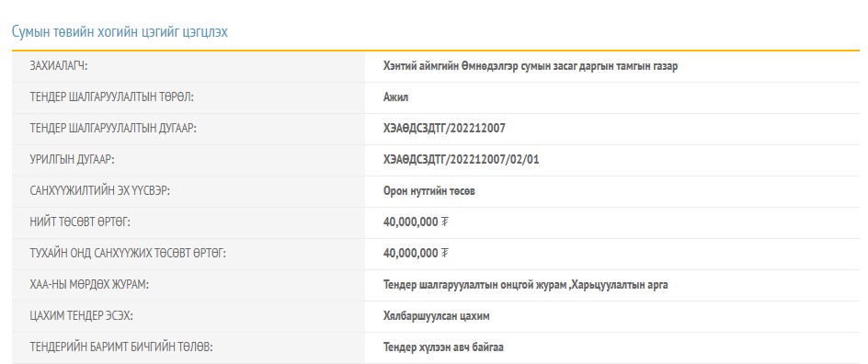Viewport: 868px width, 364px height.
Task: Click tugrik symbol beside current-year budget amount
Action: click(444, 254)
